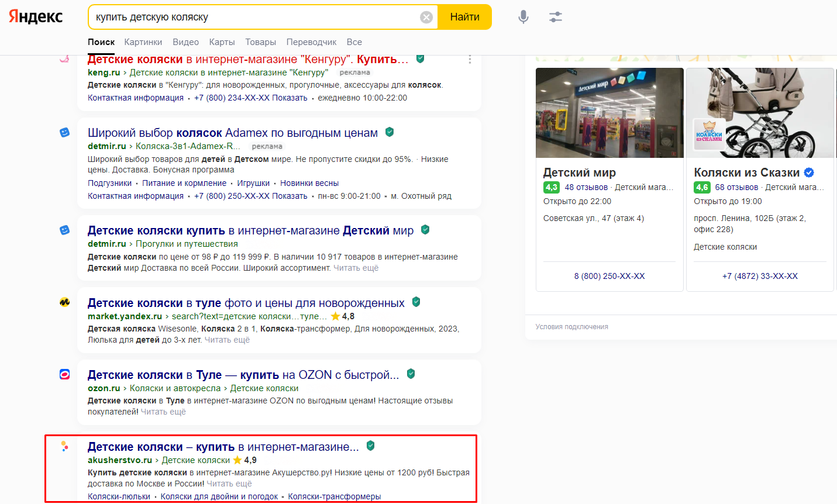Click the green shield next to the Adamex ad title

390,132
